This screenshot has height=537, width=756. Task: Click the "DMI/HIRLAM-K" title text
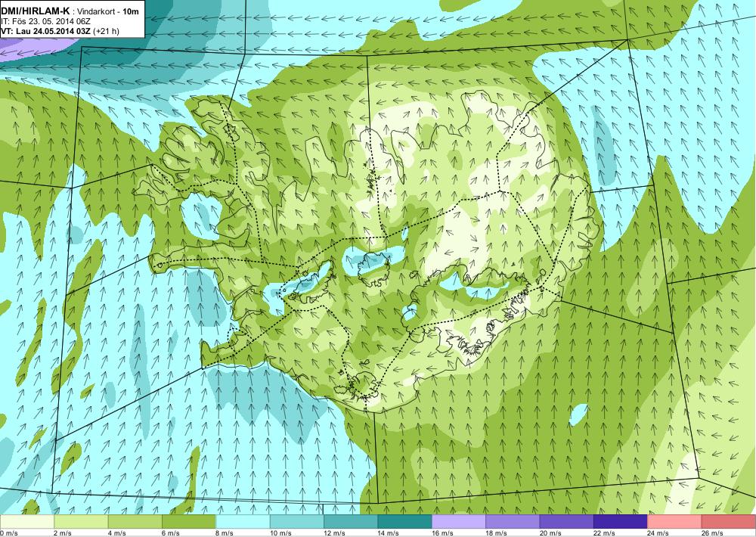pos(36,11)
